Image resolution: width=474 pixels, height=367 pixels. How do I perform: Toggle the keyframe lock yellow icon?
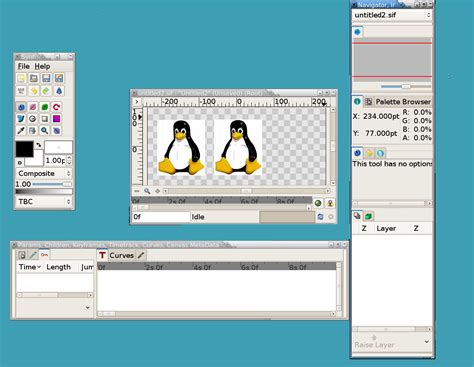tap(330, 203)
